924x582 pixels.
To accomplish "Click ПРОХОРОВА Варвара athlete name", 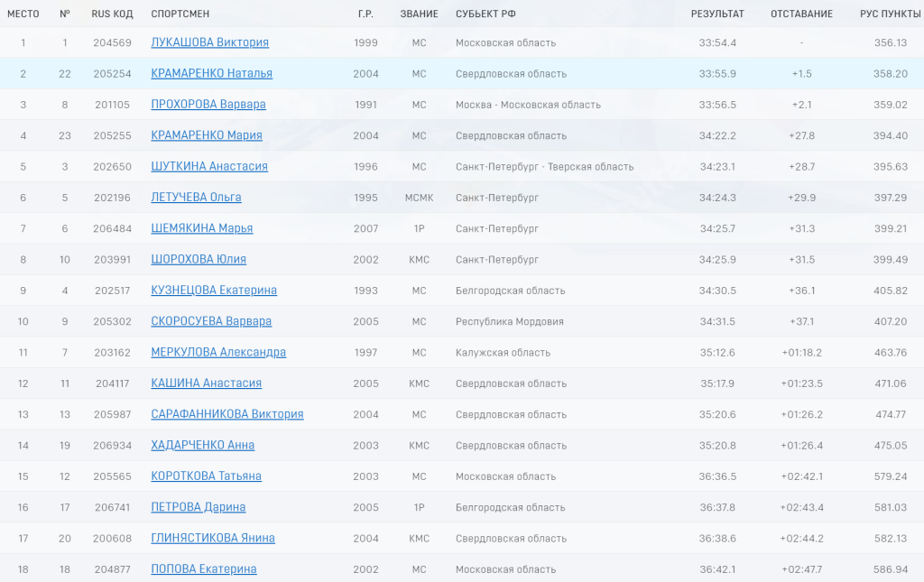I will click(x=208, y=105).
